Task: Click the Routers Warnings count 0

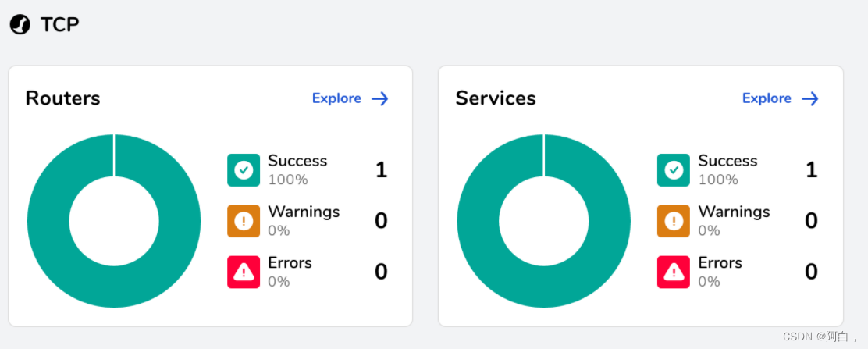Action: point(382,221)
